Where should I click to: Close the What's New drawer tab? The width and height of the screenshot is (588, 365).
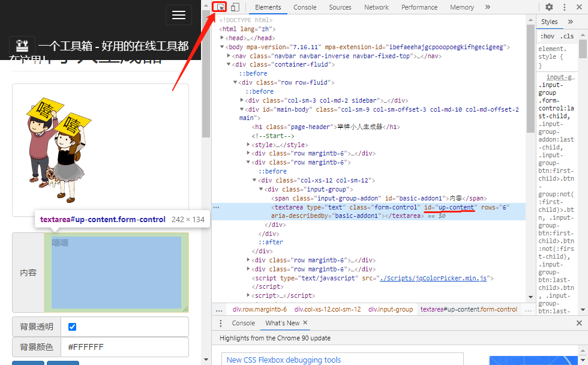[305, 323]
